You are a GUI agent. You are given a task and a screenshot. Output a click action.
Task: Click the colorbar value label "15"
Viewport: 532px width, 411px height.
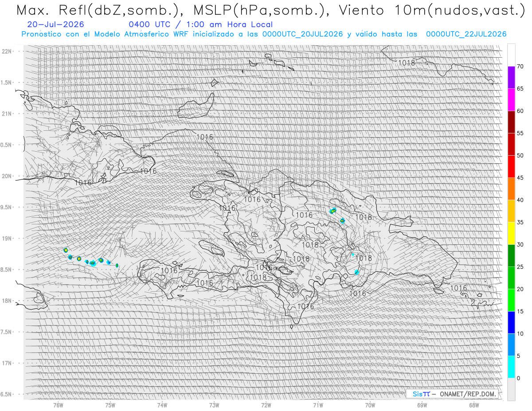pyautogui.click(x=520, y=311)
